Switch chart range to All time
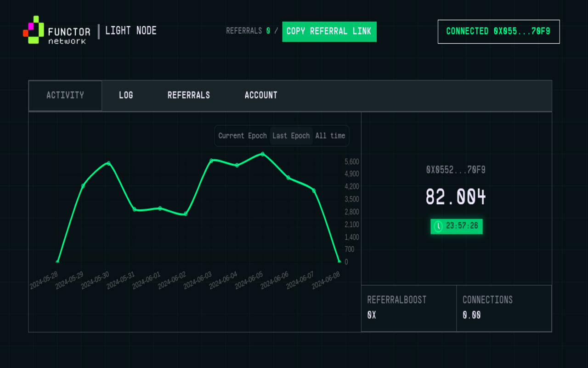 pos(330,136)
